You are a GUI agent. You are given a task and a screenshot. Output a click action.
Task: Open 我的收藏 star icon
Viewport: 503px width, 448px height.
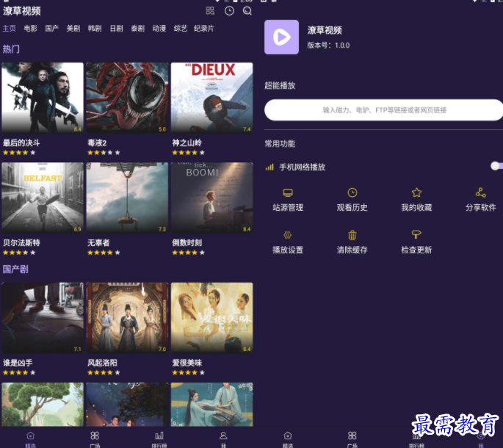tap(416, 192)
